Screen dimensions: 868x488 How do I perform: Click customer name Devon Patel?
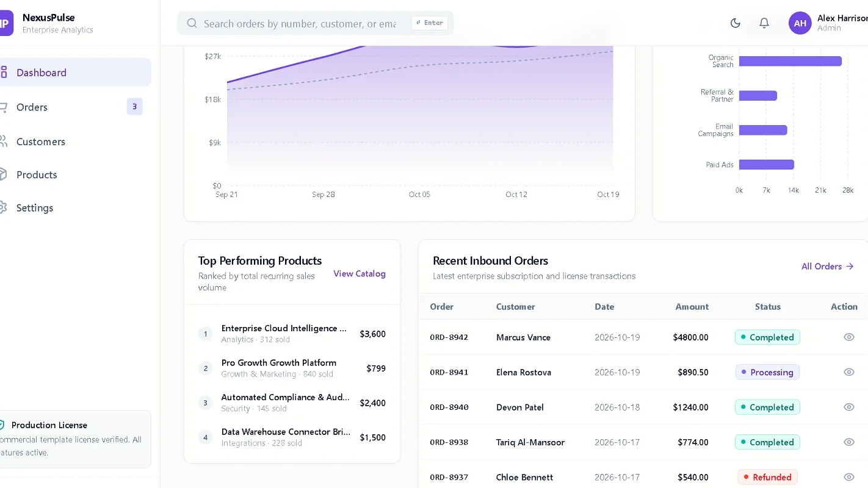pos(520,407)
